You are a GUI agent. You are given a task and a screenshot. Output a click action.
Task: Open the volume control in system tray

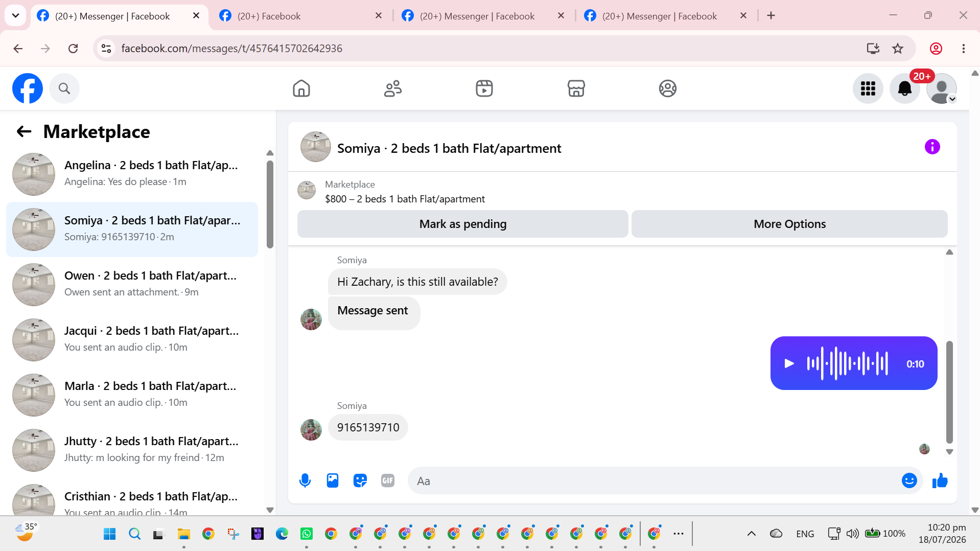coord(852,534)
